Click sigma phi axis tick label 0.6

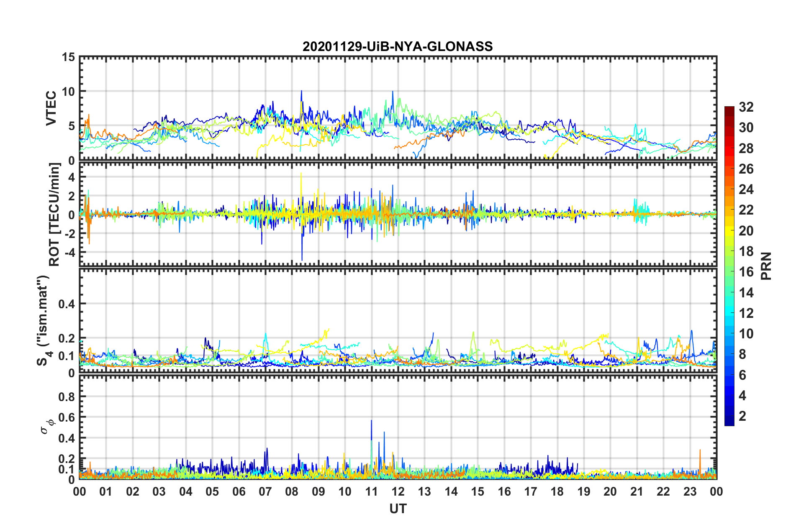pos(67,417)
